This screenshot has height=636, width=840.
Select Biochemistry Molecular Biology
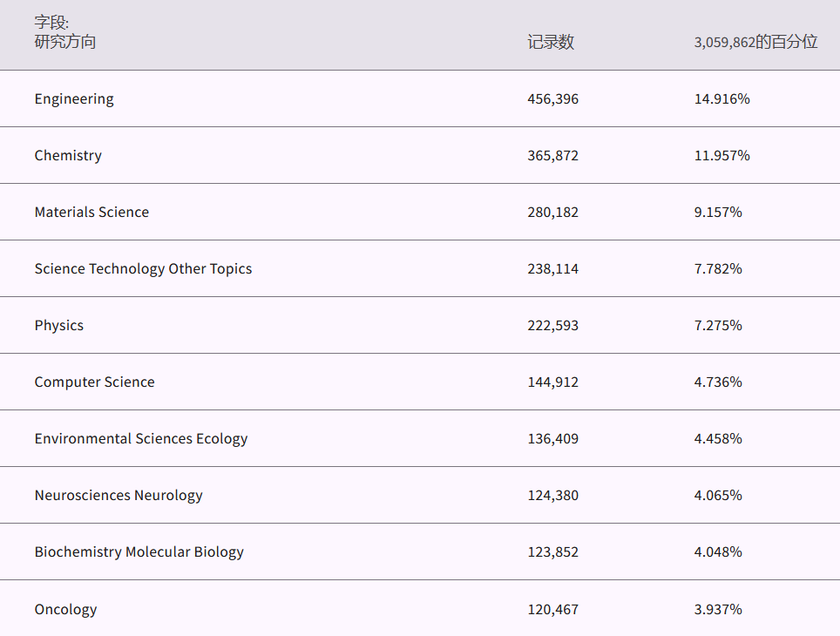pyautogui.click(x=139, y=551)
